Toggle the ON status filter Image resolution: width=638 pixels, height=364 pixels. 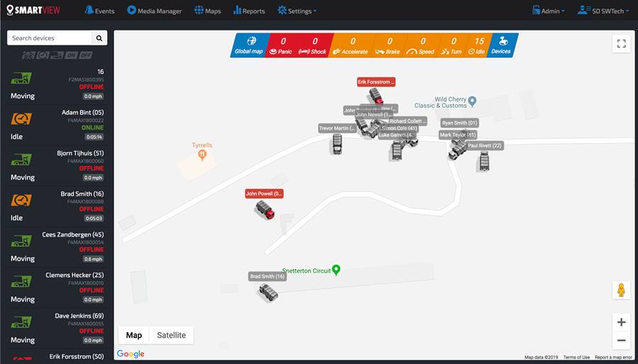[x=71, y=55]
